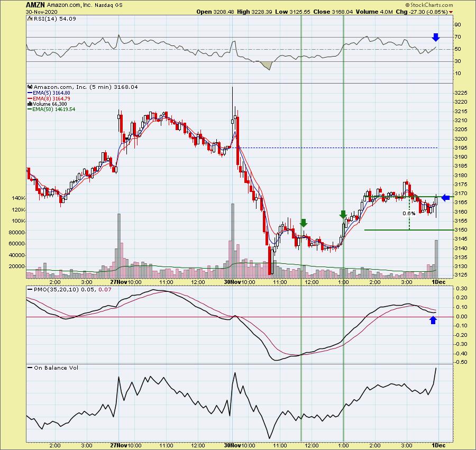The image size is (476, 450).
Task: Click the green down arrow near 11:45
Action: 304,223
